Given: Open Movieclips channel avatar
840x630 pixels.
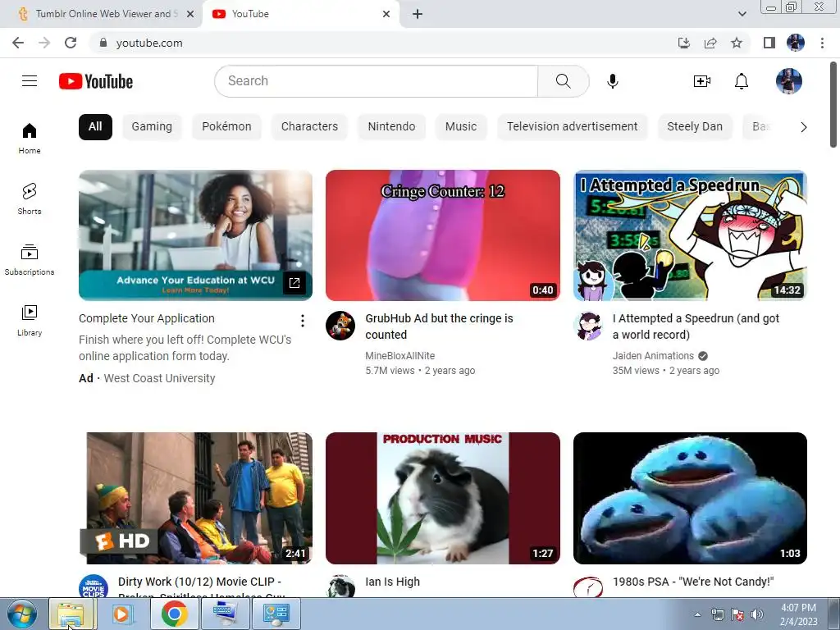Looking at the screenshot, I should click(94, 586).
